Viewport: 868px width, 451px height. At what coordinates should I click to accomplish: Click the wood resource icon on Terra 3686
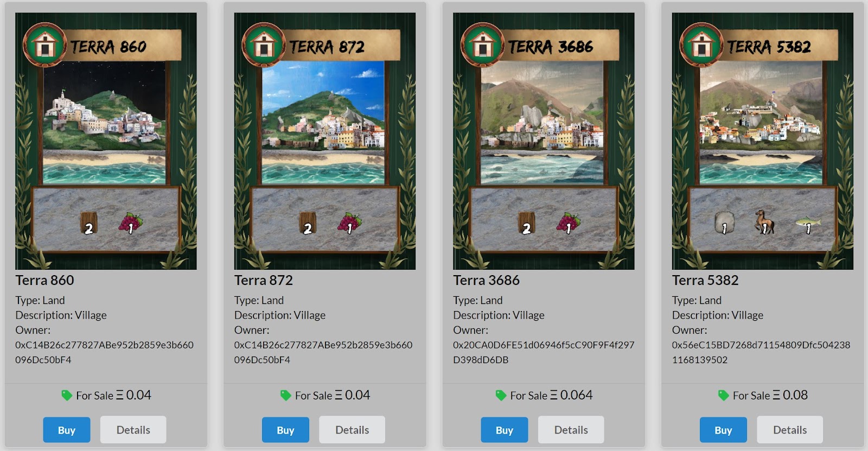coord(527,223)
